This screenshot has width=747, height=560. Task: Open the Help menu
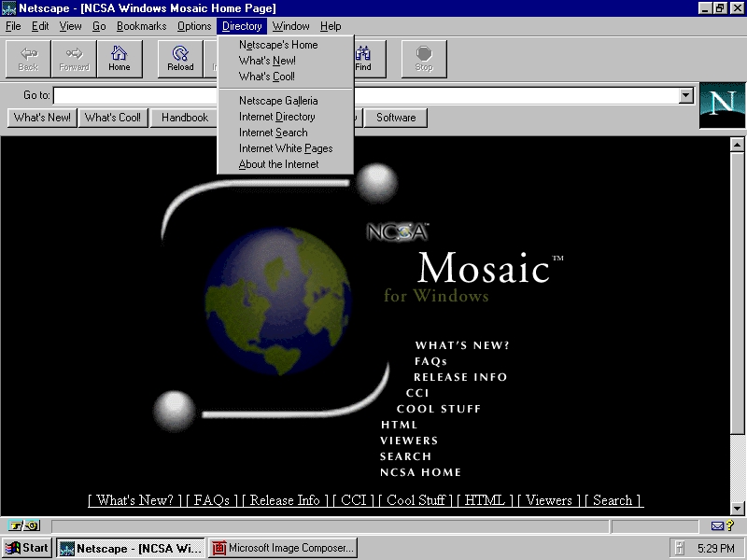pos(331,26)
